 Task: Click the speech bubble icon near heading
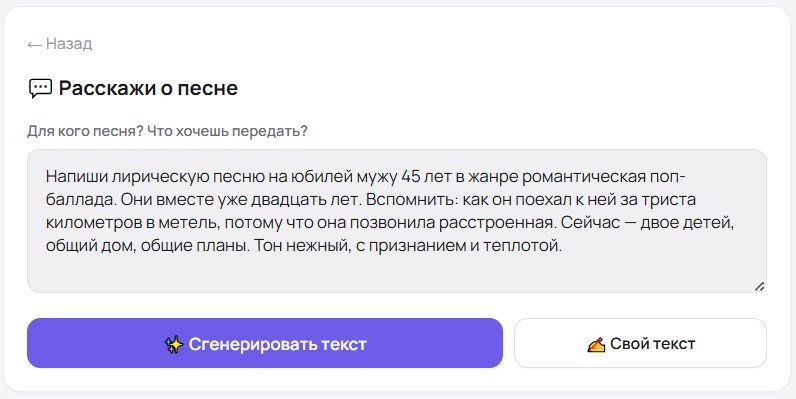pyautogui.click(x=40, y=88)
